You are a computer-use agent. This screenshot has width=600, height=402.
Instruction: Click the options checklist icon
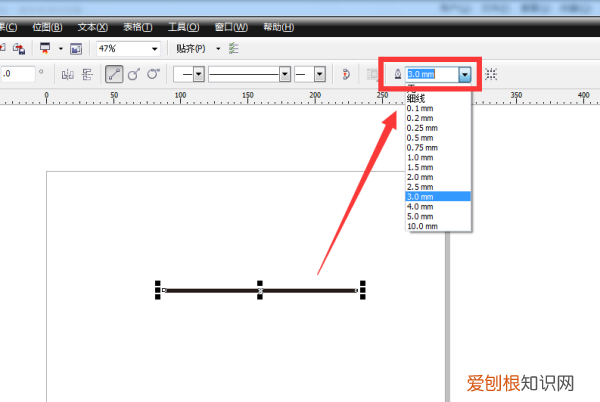coord(233,49)
